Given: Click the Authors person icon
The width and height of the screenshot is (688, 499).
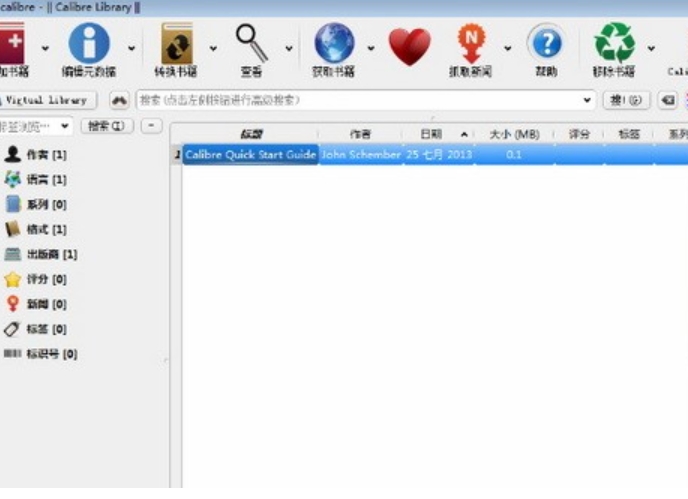Looking at the screenshot, I should tap(13, 154).
